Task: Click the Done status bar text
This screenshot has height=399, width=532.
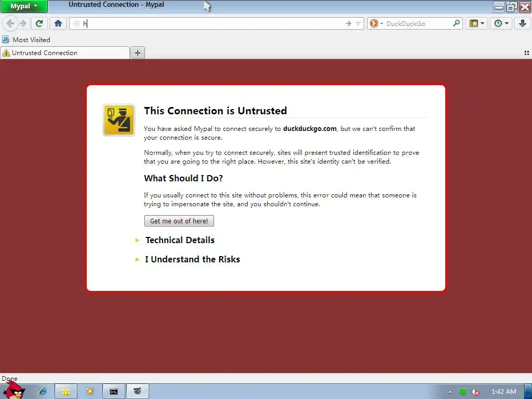Action: (9, 378)
